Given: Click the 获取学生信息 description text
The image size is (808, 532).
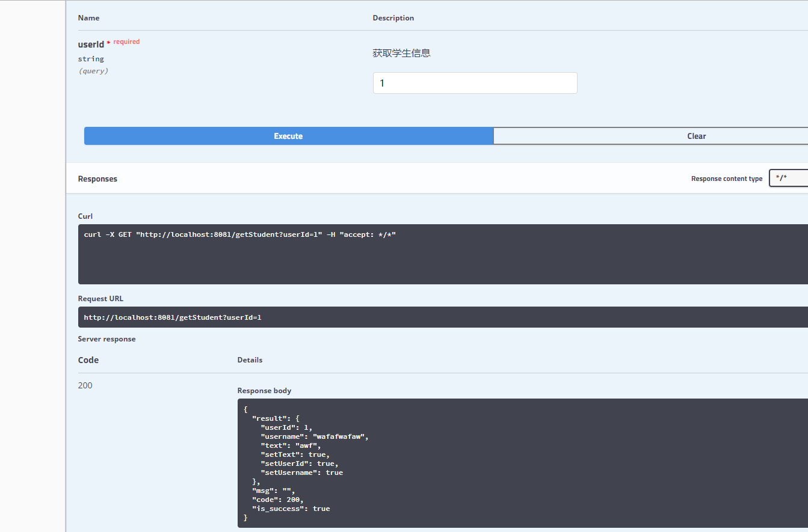Looking at the screenshot, I should coord(401,53).
